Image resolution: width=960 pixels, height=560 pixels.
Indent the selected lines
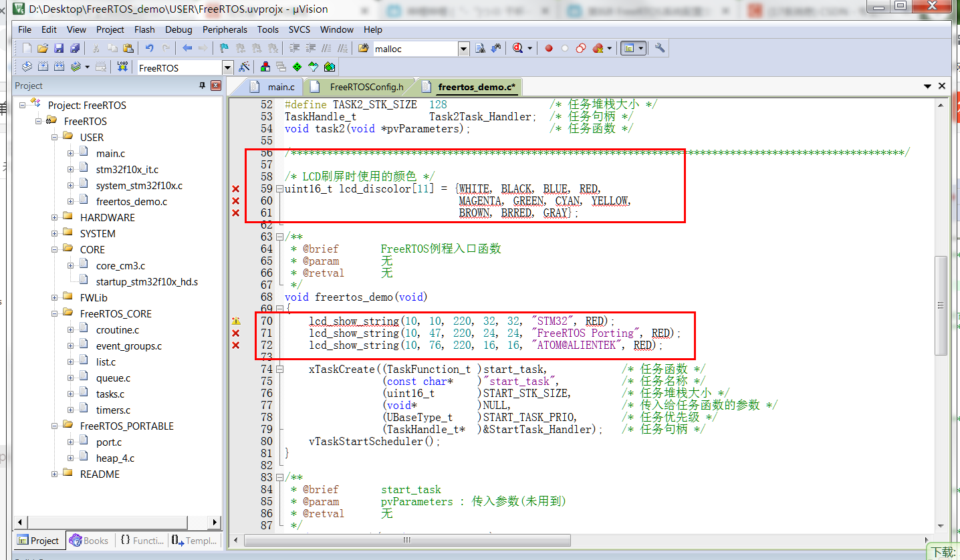tap(294, 48)
